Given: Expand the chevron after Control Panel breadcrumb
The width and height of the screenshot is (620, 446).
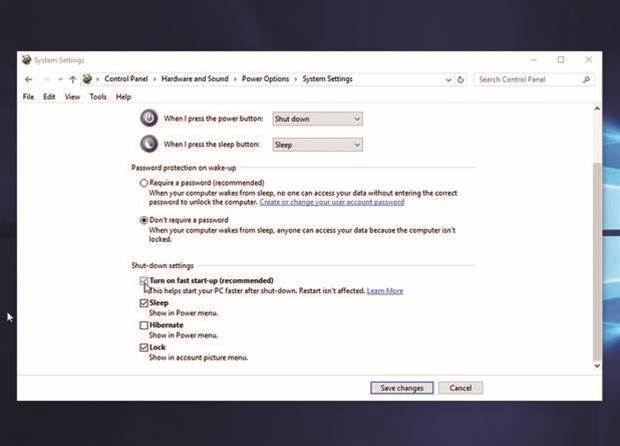Looking at the screenshot, I should click(x=154, y=79).
